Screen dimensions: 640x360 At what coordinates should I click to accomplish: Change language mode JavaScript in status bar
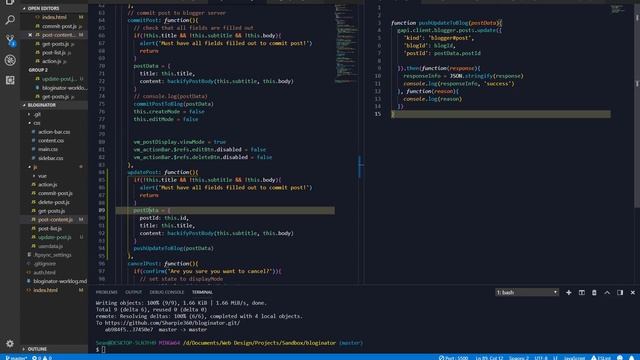tap(574, 358)
